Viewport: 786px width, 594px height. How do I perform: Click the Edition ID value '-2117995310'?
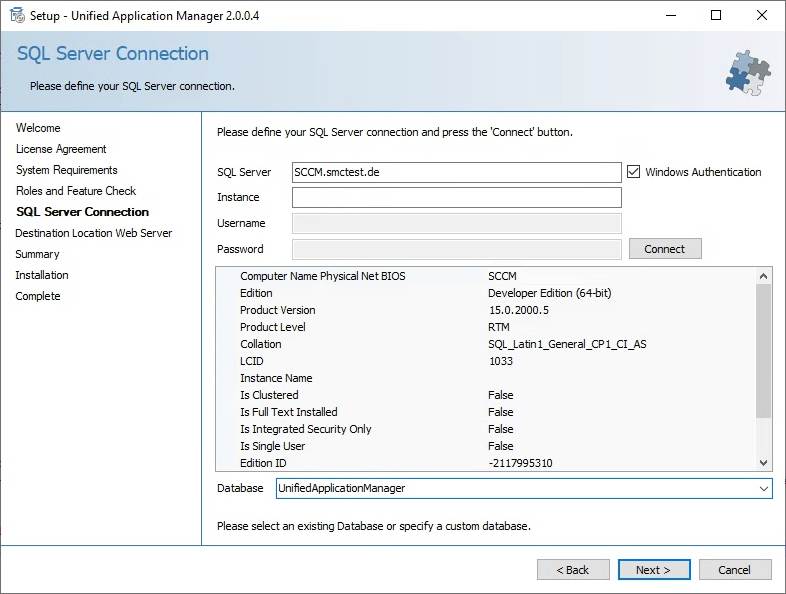521,463
